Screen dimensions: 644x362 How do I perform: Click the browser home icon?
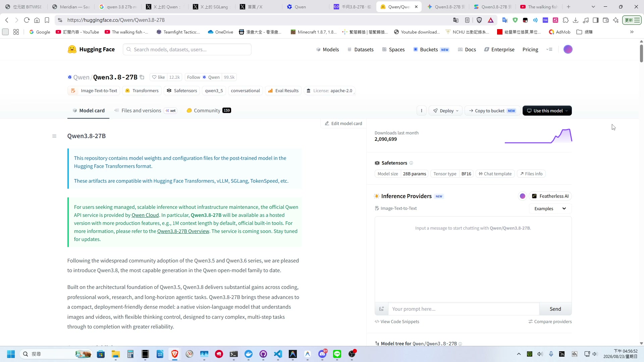[x=37, y=20]
